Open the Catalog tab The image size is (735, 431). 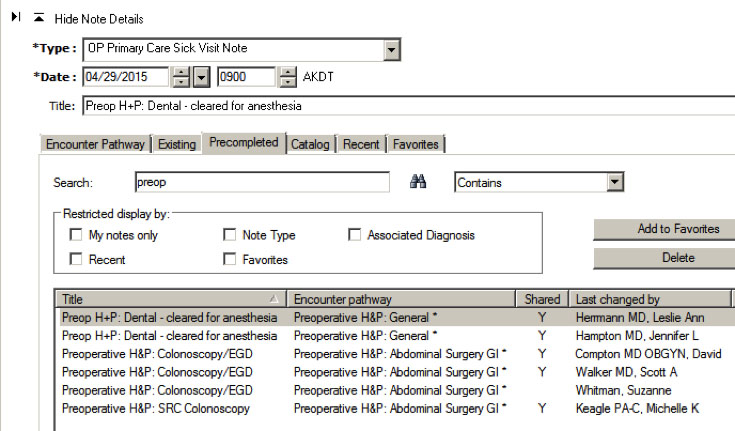point(310,144)
